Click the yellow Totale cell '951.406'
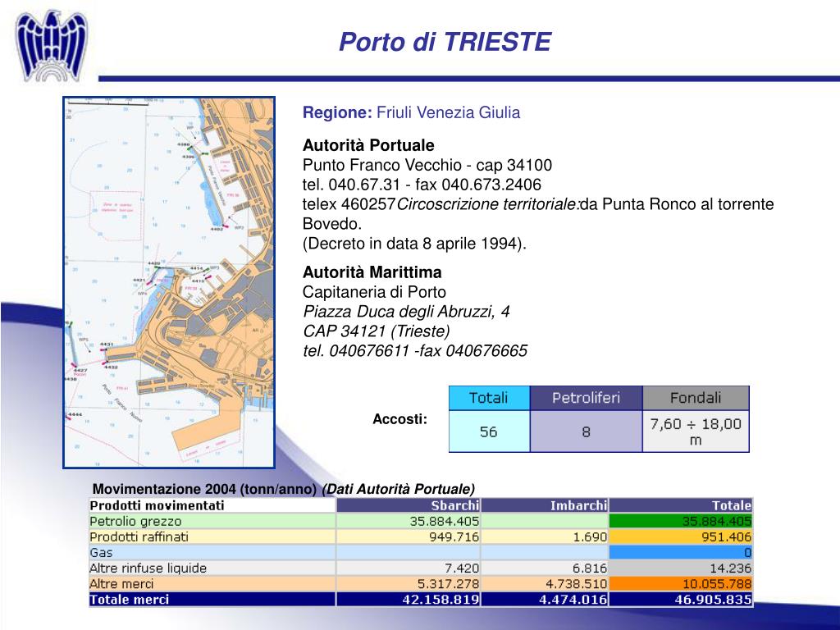 coord(681,536)
